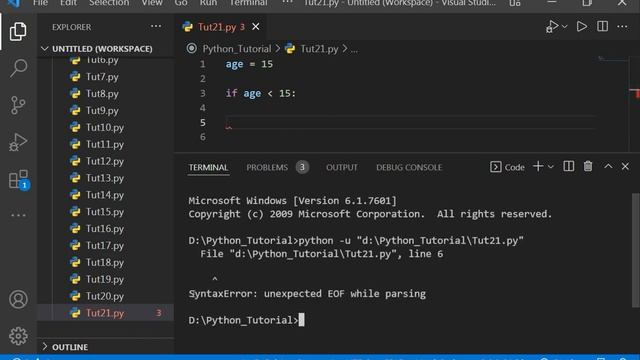Viewport: 640px width, 360px height.
Task: Open the run options dropdown arrow
Action: pyautogui.click(x=565, y=27)
